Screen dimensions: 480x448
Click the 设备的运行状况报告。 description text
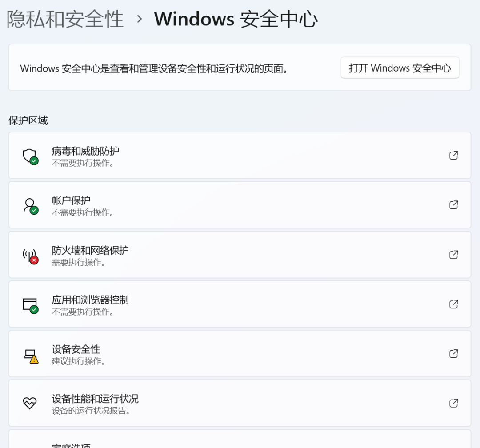91,411
